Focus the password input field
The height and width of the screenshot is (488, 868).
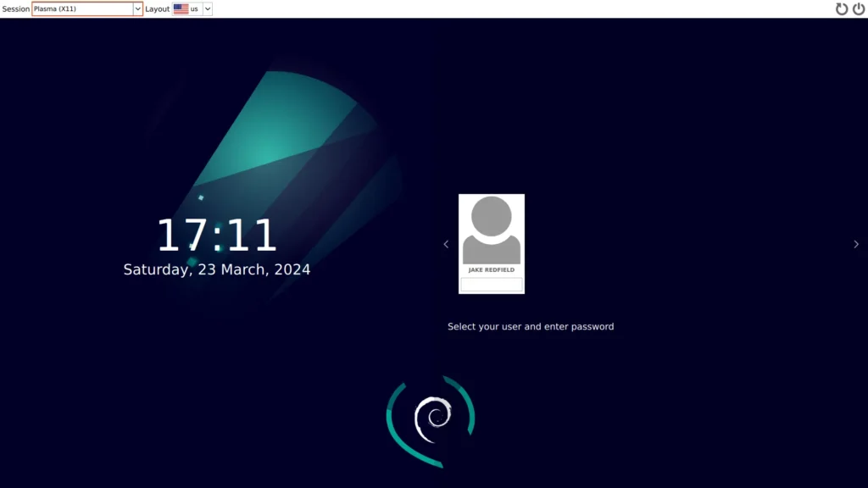pos(492,284)
